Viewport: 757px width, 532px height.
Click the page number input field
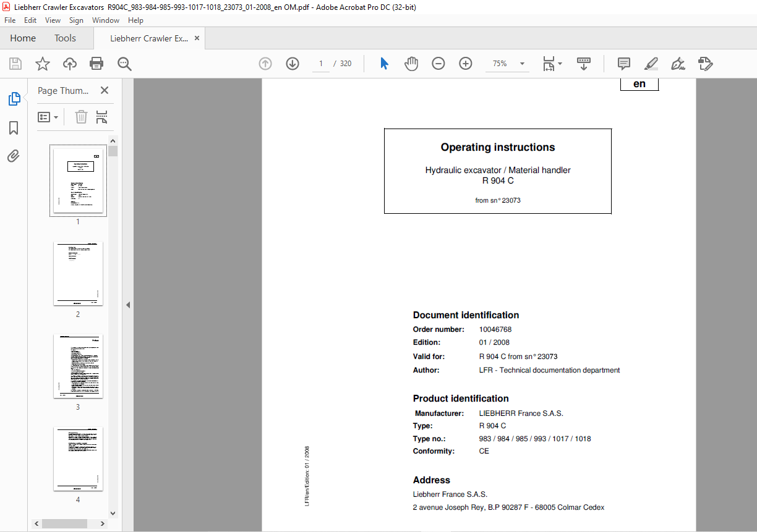[320, 64]
